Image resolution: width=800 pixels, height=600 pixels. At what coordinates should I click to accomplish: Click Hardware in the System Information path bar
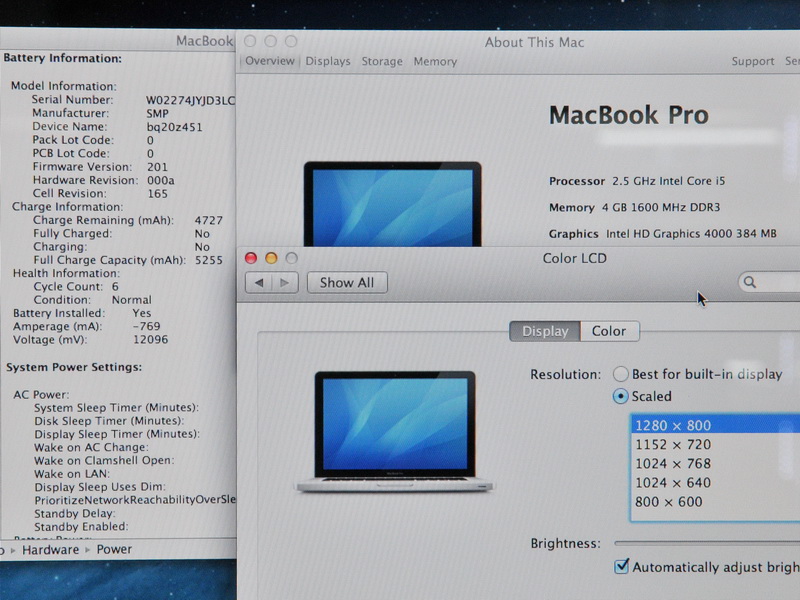[51, 549]
